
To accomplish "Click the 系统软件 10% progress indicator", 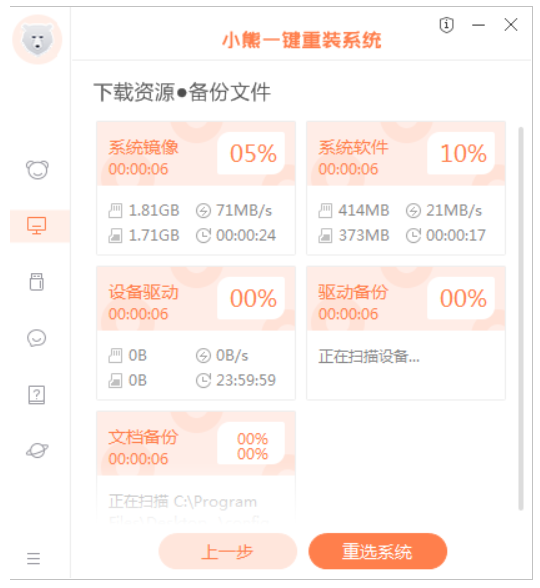I will coord(463,153).
